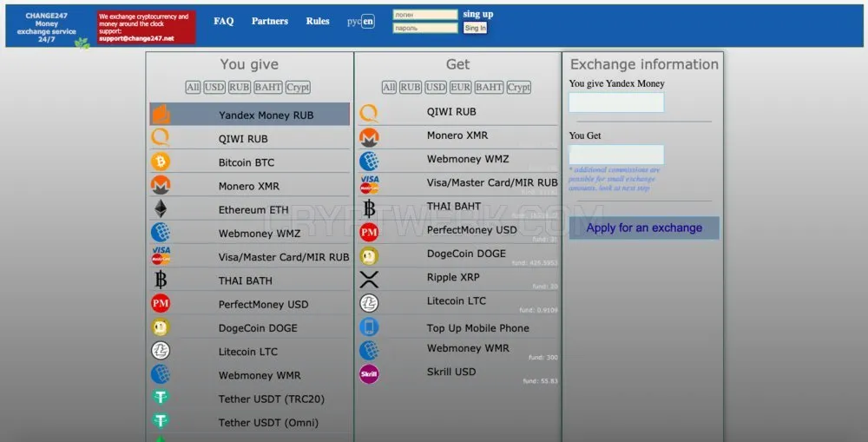Click Webmoney WMR icon in You give
Screen dimensions: 868x442
(161, 374)
